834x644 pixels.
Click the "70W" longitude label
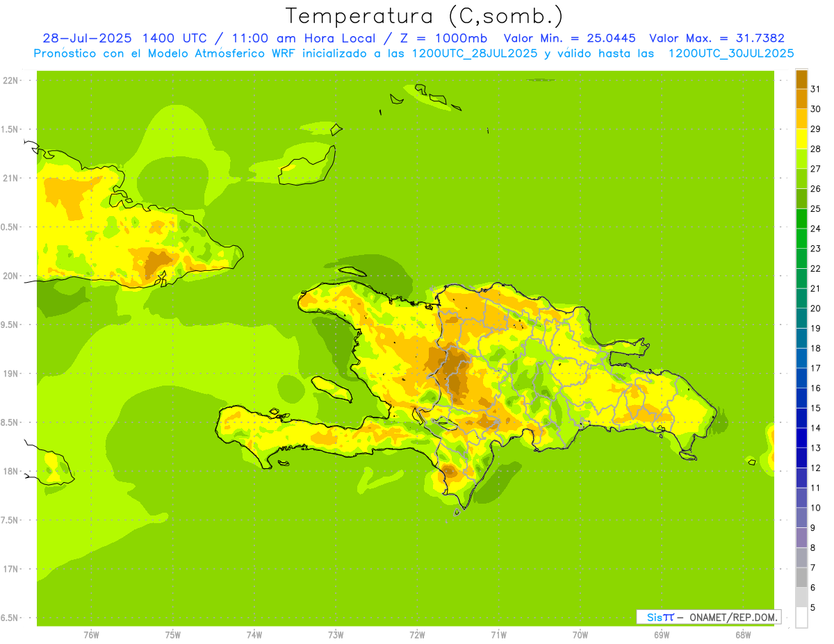pos(580,635)
